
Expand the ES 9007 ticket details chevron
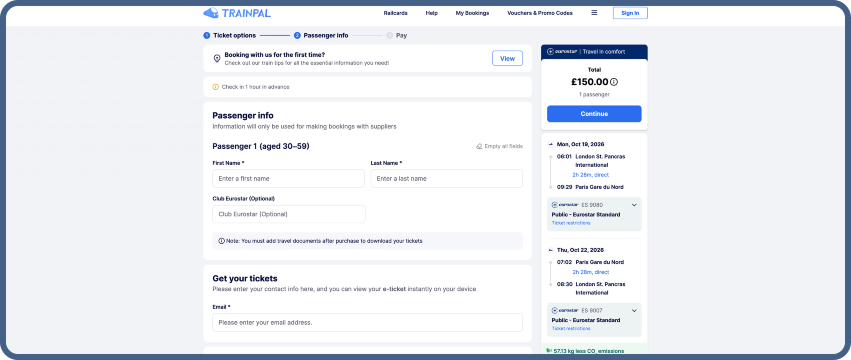pos(634,311)
